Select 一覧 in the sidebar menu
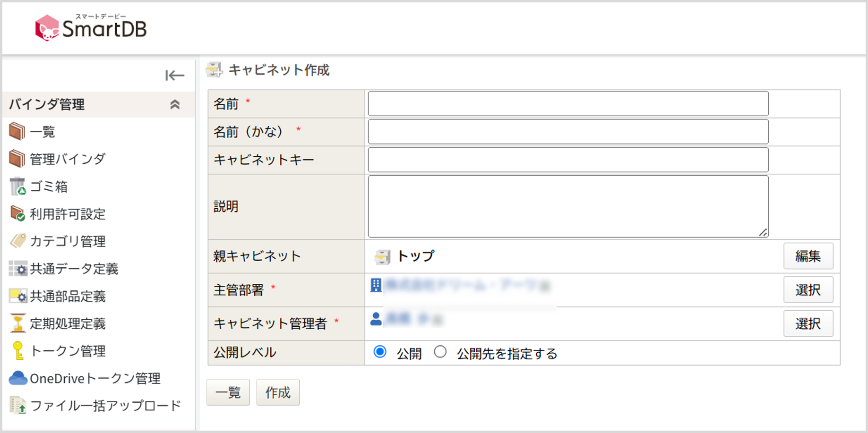The image size is (868, 433). [x=43, y=132]
